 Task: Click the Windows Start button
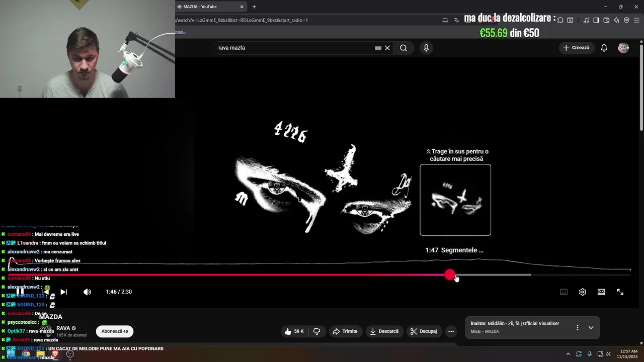[11, 354]
